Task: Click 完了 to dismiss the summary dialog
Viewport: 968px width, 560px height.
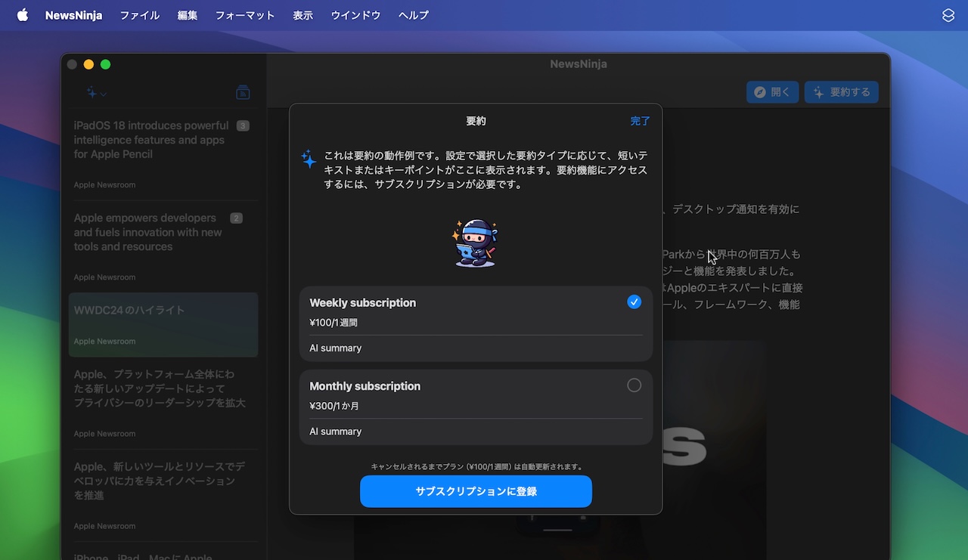Action: point(641,121)
